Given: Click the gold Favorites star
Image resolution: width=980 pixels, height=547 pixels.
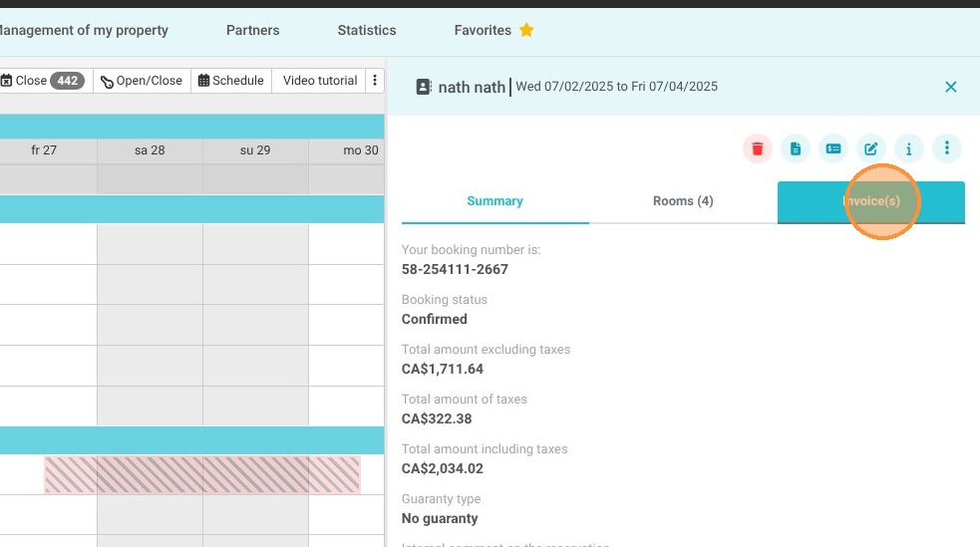Looking at the screenshot, I should 526,30.
